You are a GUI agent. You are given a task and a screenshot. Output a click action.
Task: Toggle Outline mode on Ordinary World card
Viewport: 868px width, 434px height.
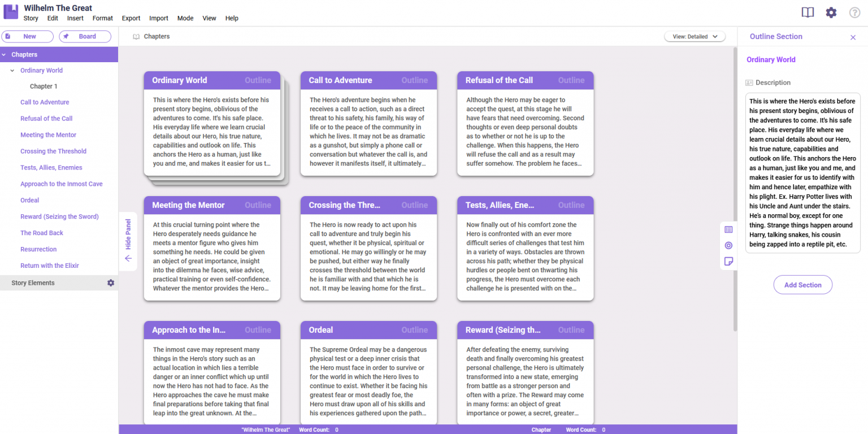coord(258,80)
